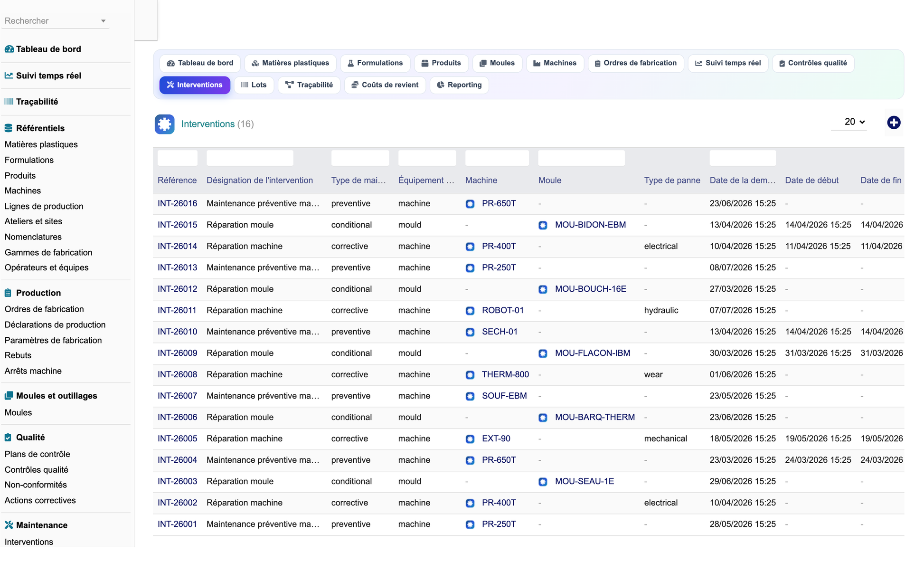Click the icon beside MOU-BOUCH-16E
This screenshot has width=924, height=572.
(x=543, y=289)
